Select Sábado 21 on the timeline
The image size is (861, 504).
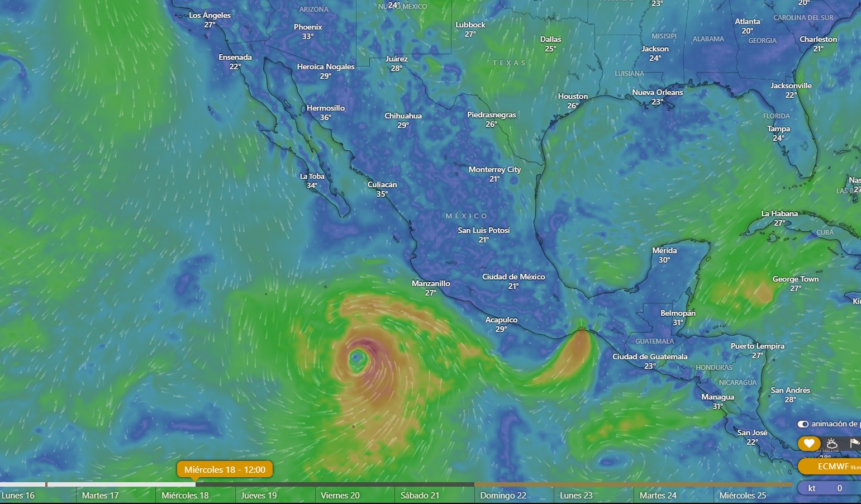point(420,495)
